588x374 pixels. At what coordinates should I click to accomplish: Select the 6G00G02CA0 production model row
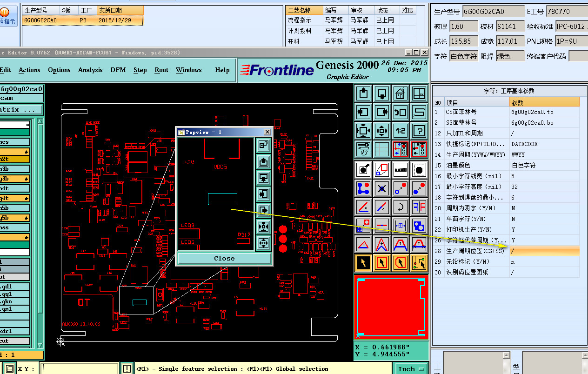[83, 20]
